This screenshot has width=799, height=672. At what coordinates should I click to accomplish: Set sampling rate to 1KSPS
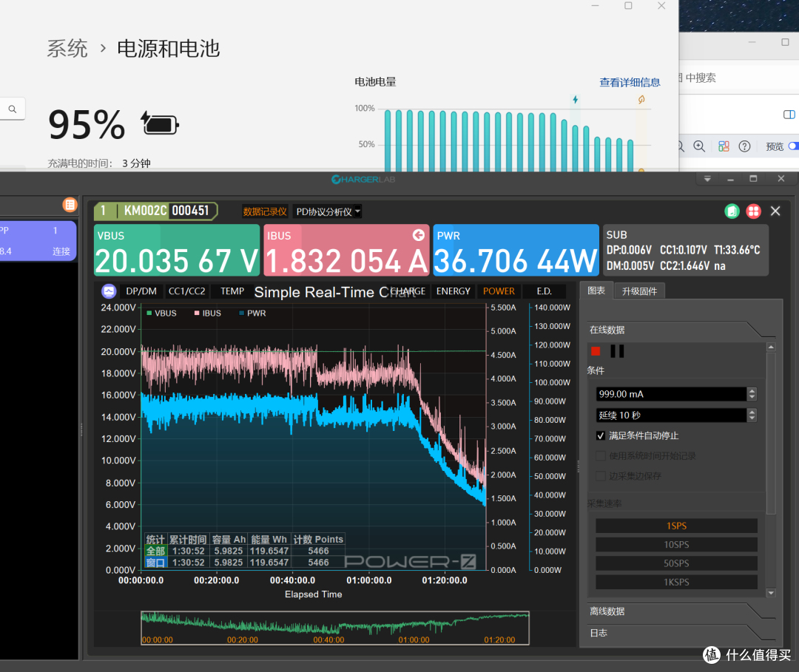[x=676, y=583]
